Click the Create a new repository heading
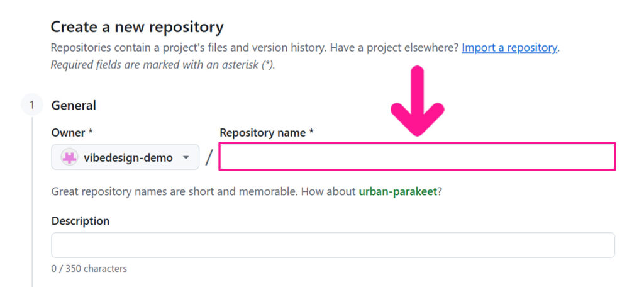This screenshot has width=644, height=287. (x=137, y=27)
